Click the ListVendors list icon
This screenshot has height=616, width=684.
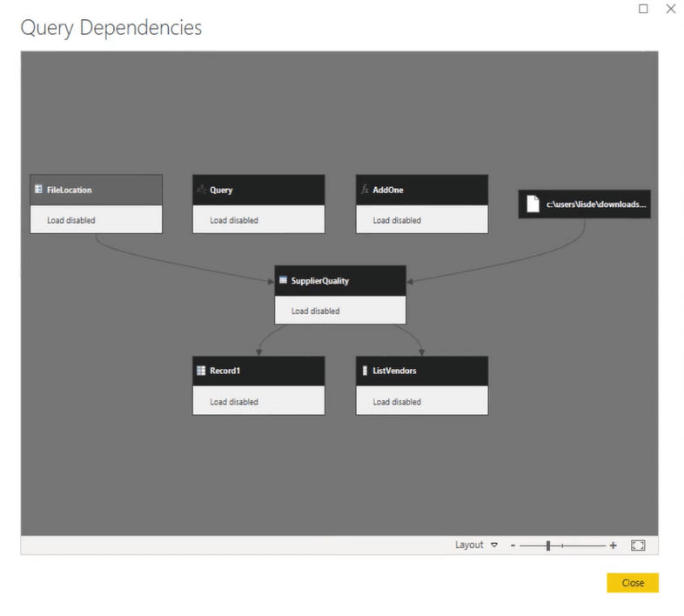(365, 371)
